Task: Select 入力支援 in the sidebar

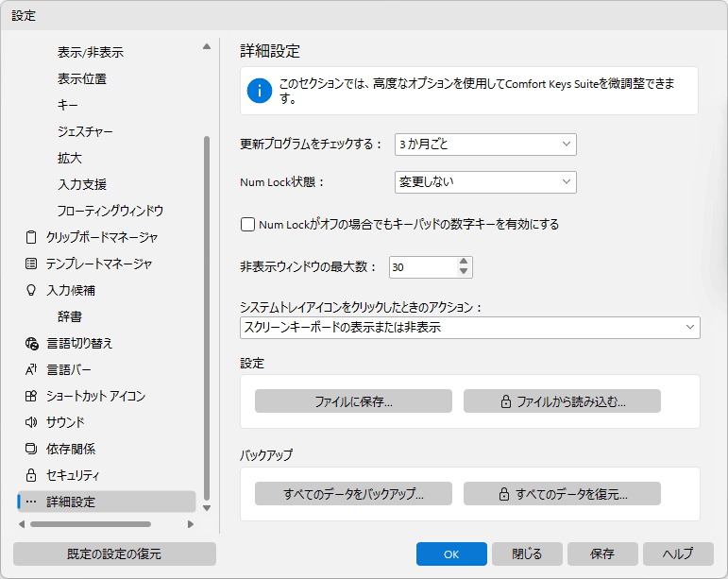Action: (x=82, y=184)
